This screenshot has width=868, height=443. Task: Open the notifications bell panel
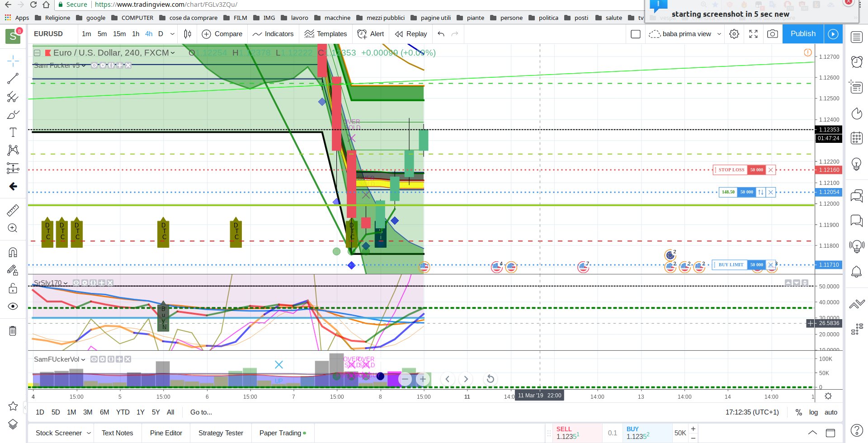click(857, 271)
